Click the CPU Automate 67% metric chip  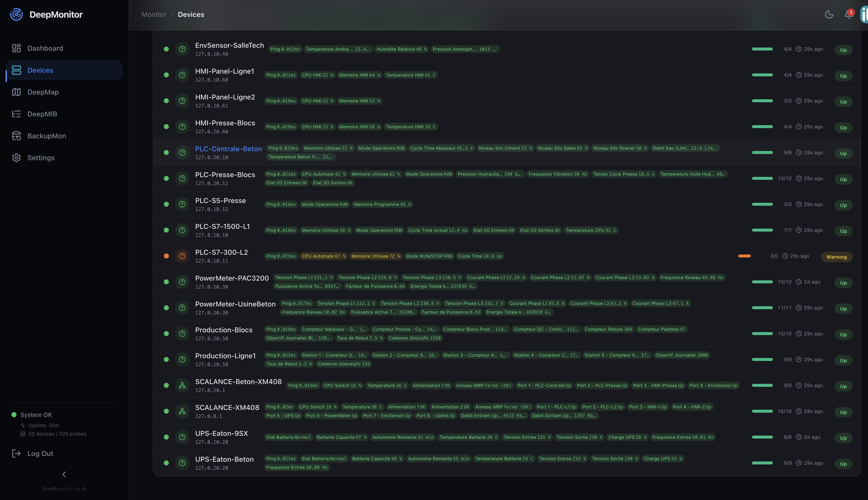click(323, 256)
